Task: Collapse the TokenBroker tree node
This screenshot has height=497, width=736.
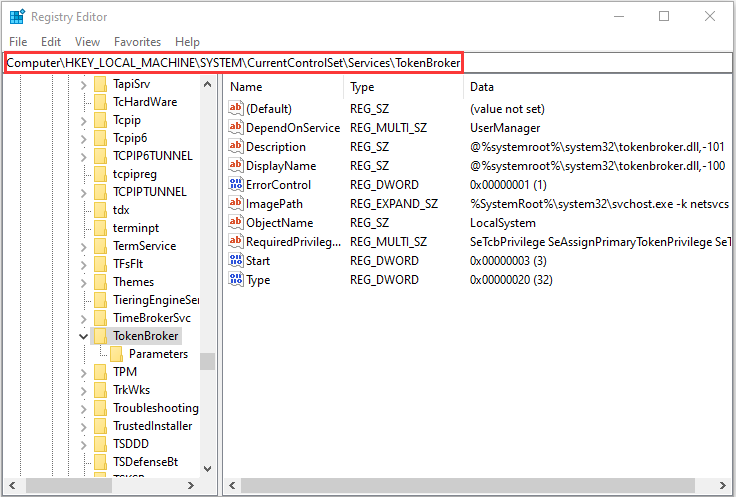Action: (83, 336)
